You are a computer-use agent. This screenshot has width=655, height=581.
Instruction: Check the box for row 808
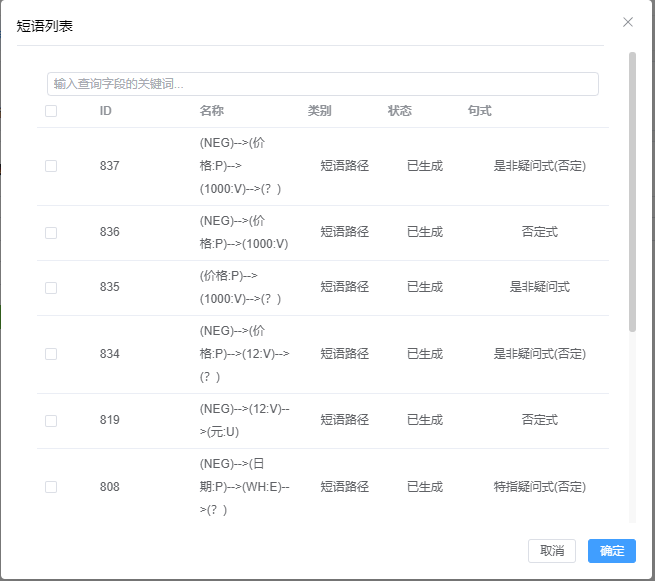[x=51, y=487]
